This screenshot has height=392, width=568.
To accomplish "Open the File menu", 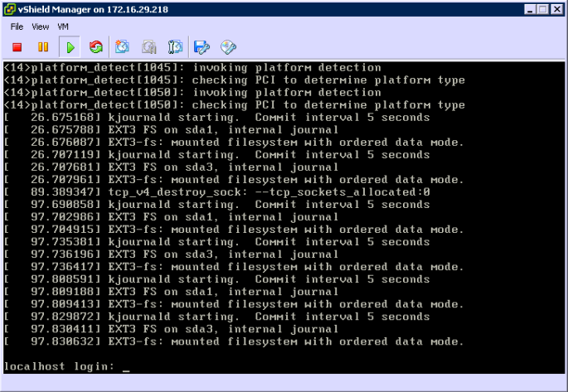I will point(17,27).
